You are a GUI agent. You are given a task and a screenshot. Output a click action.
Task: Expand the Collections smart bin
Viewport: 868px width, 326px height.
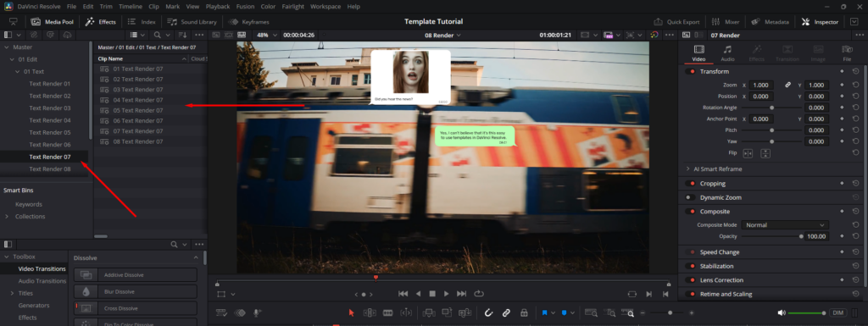7,217
